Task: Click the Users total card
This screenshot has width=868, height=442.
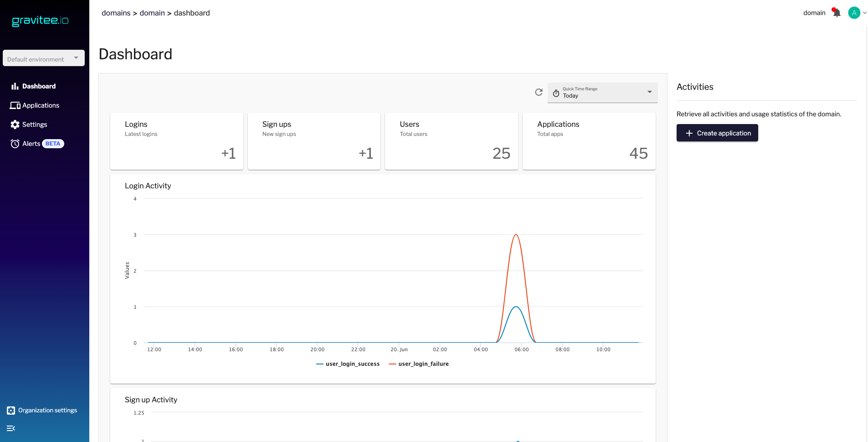Action: tap(451, 141)
